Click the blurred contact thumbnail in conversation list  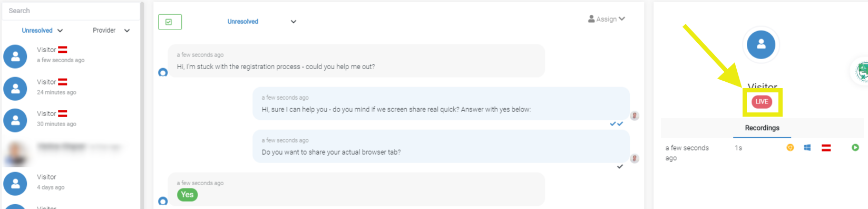point(16,152)
